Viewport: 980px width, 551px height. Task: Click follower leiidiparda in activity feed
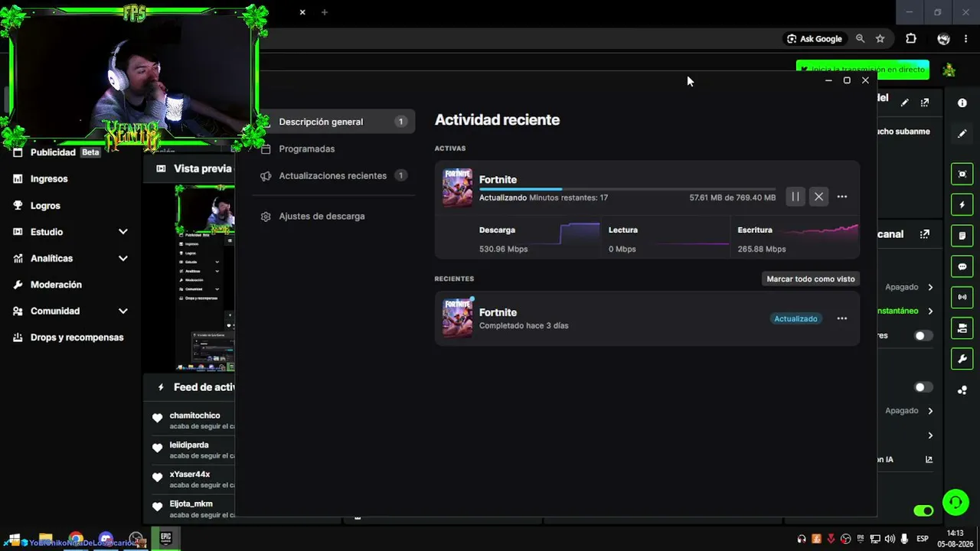[x=189, y=445]
